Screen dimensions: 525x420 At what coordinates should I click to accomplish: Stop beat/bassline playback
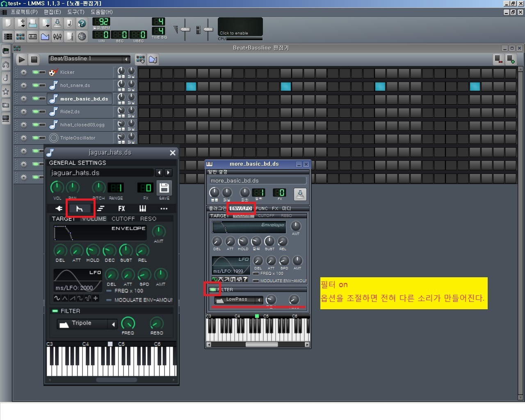tap(34, 59)
